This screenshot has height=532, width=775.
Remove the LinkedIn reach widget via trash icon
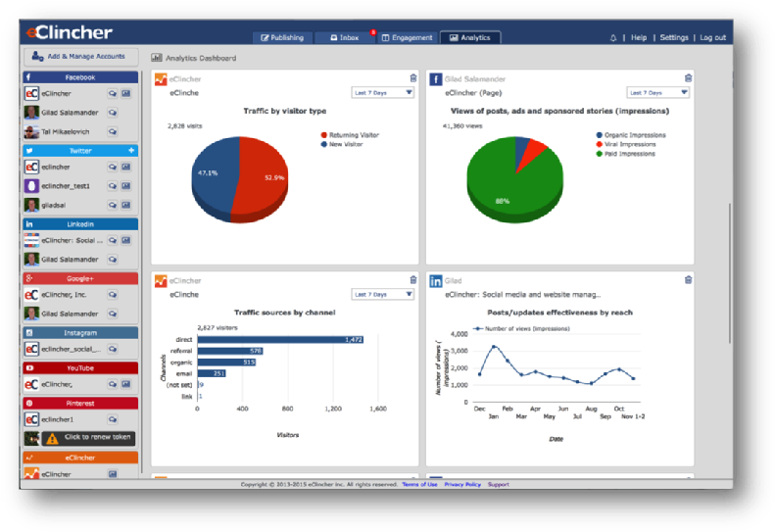click(688, 279)
